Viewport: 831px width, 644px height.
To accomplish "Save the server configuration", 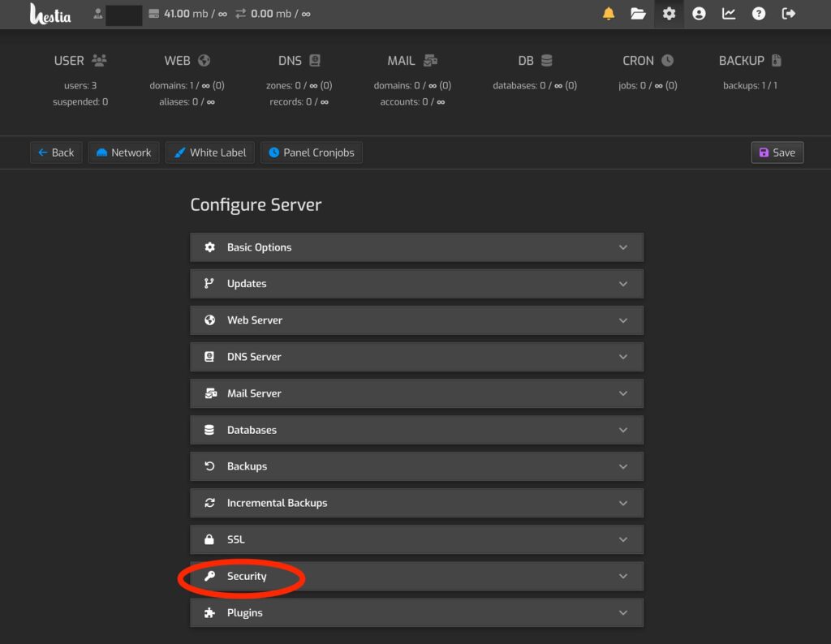I will pyautogui.click(x=777, y=152).
